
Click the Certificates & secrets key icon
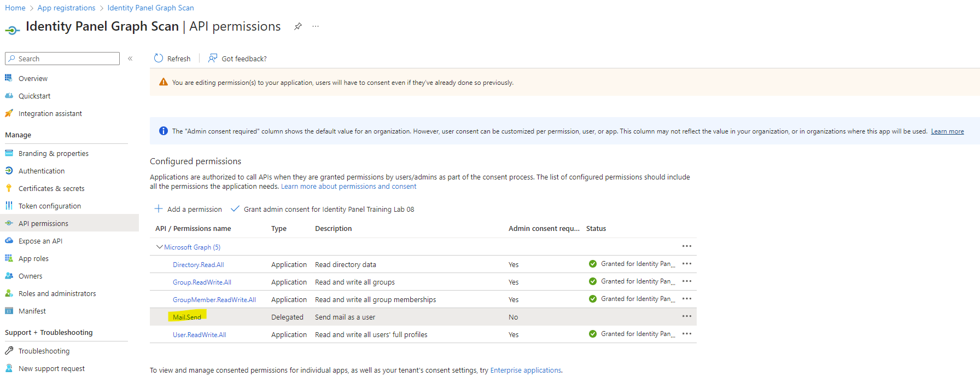coord(9,188)
